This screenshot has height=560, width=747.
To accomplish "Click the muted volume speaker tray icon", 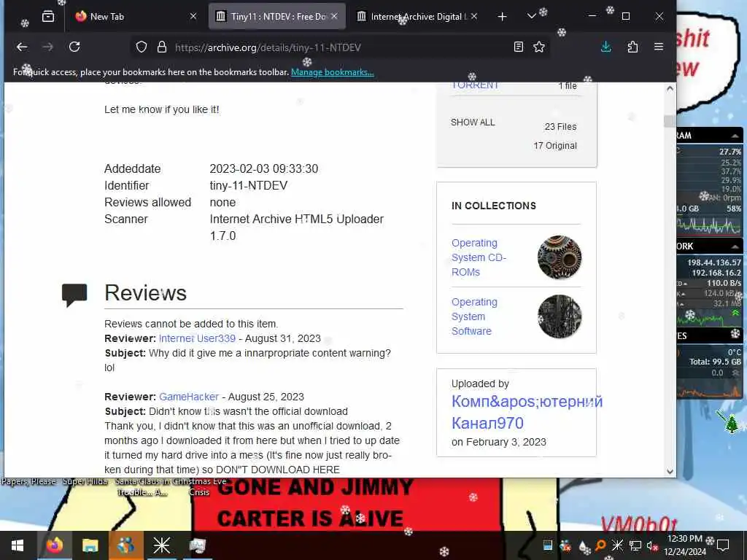I will tap(651, 545).
